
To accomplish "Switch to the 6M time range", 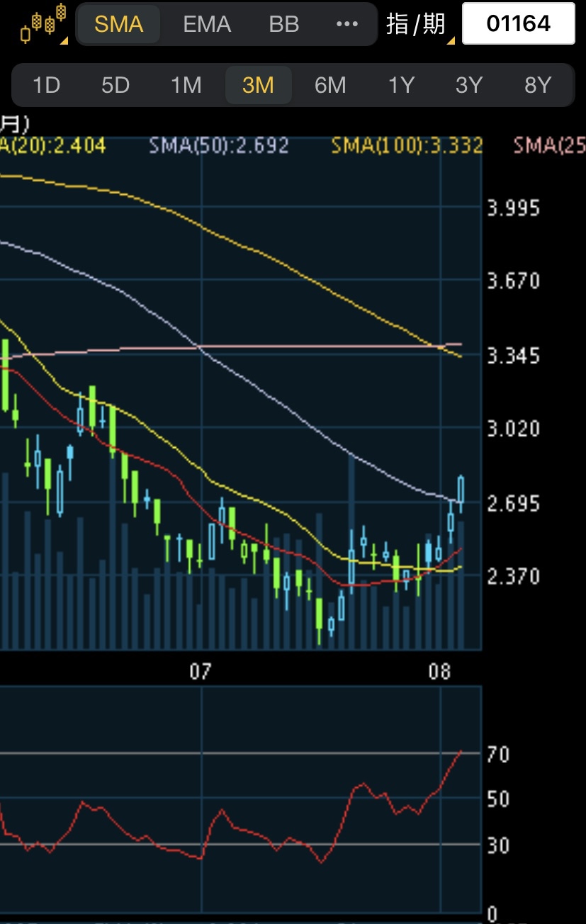I will tap(330, 86).
